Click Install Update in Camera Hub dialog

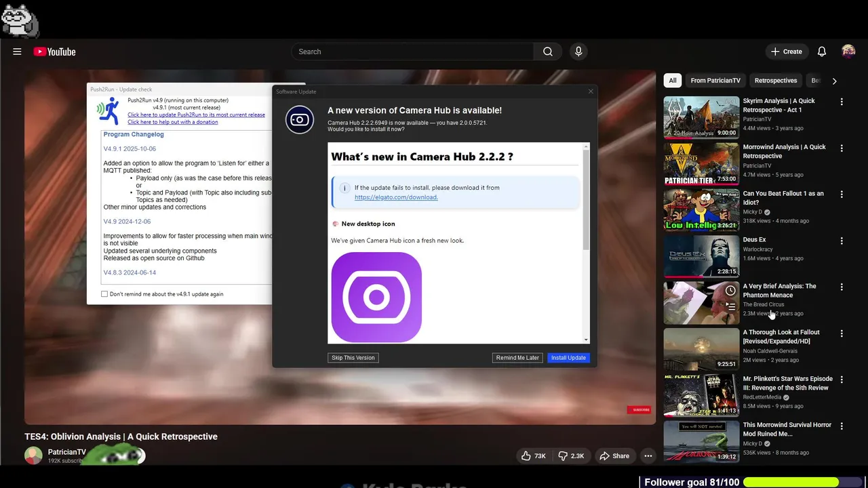click(x=568, y=358)
